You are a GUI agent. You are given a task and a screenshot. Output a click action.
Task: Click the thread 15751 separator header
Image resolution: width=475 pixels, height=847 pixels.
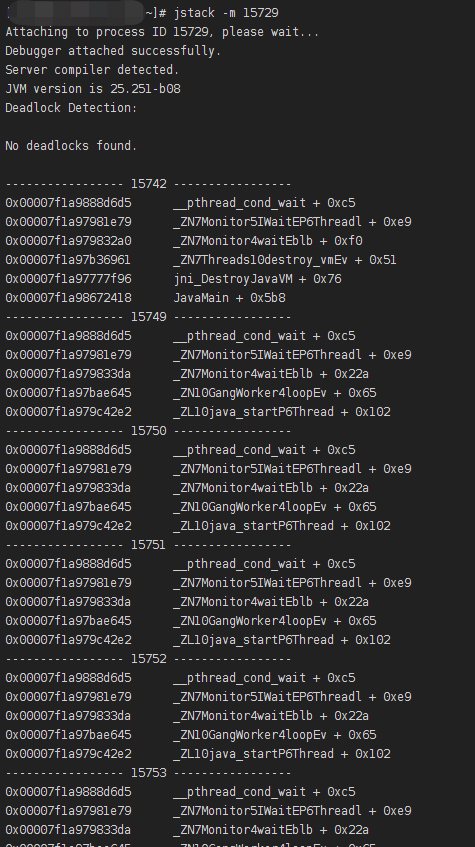point(149,544)
